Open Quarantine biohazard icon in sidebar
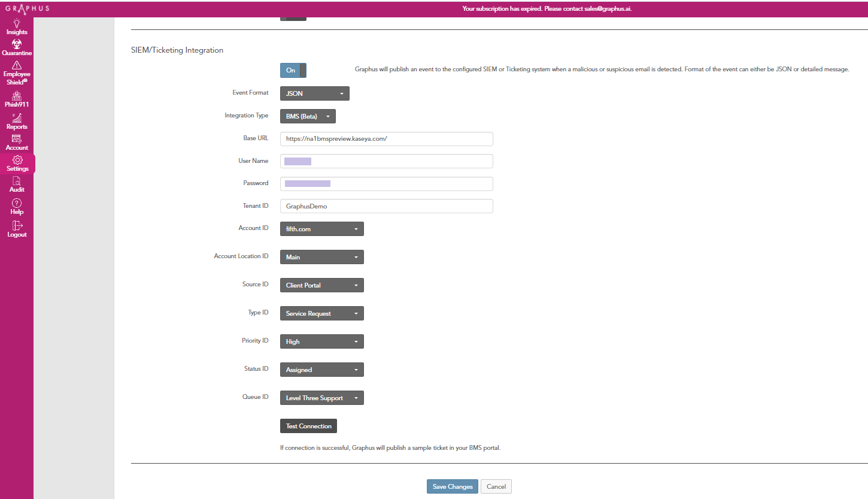This screenshot has width=868, height=499. coord(17,44)
